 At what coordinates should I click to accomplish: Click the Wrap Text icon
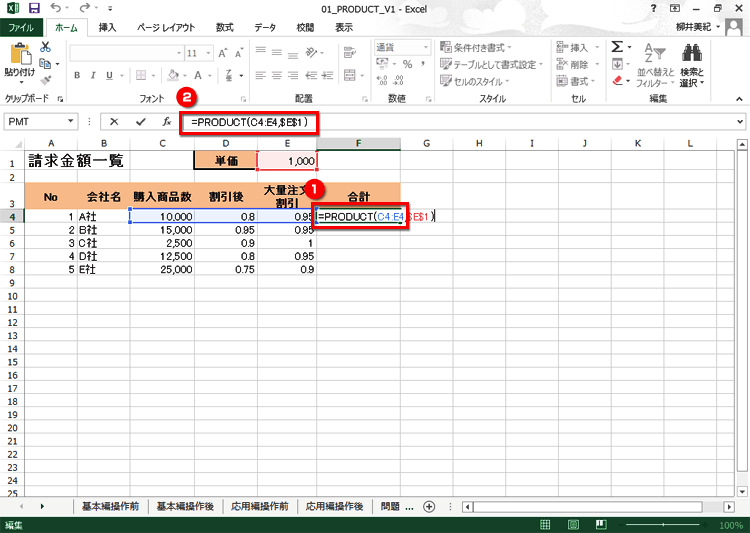pyautogui.click(x=350, y=53)
